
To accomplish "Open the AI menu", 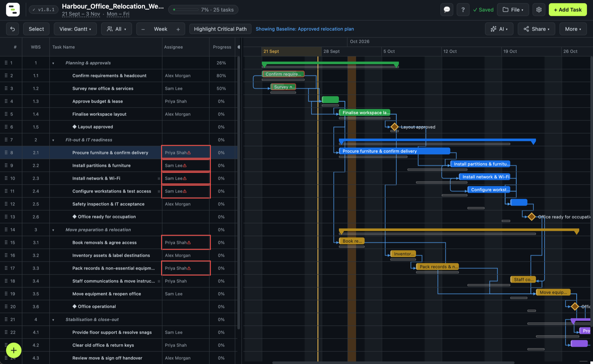I will 499,29.
